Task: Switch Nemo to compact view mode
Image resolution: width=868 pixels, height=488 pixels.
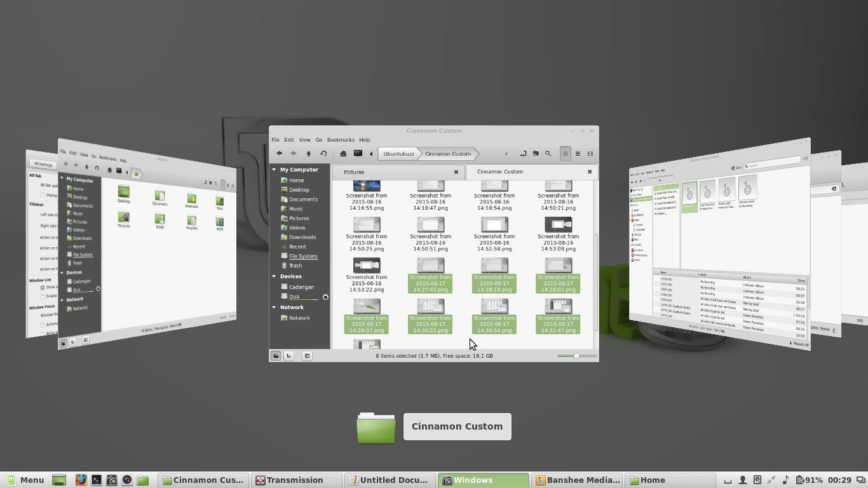Action: coord(590,153)
